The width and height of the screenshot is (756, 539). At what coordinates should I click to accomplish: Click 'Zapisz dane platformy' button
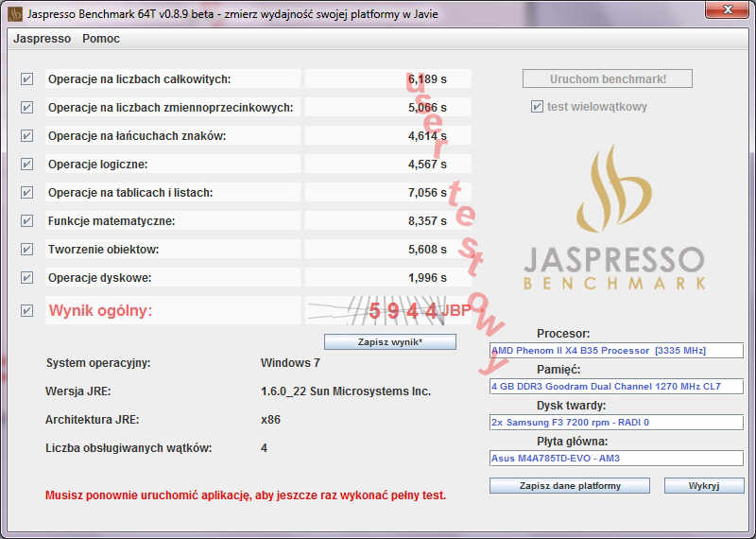point(570,485)
